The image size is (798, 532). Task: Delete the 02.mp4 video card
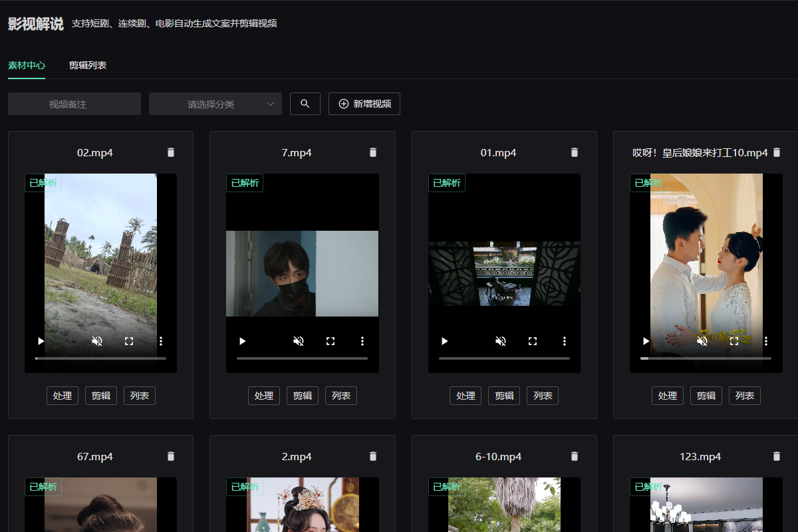click(x=171, y=153)
